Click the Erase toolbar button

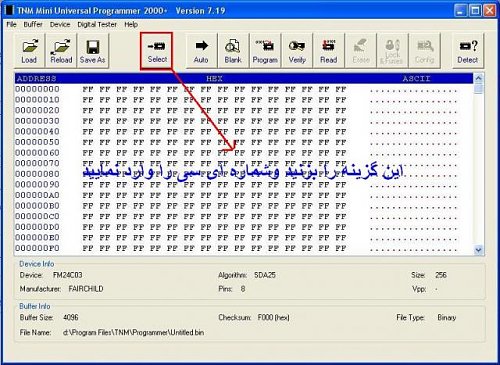361,51
